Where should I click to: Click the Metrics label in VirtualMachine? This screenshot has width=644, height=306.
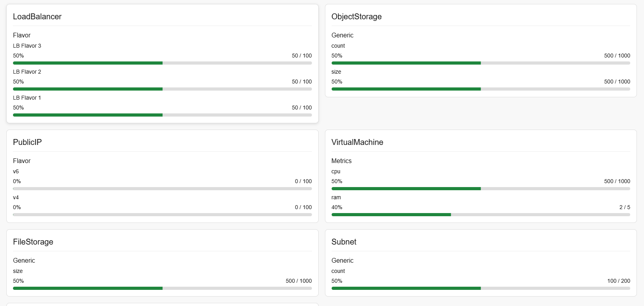(341, 161)
